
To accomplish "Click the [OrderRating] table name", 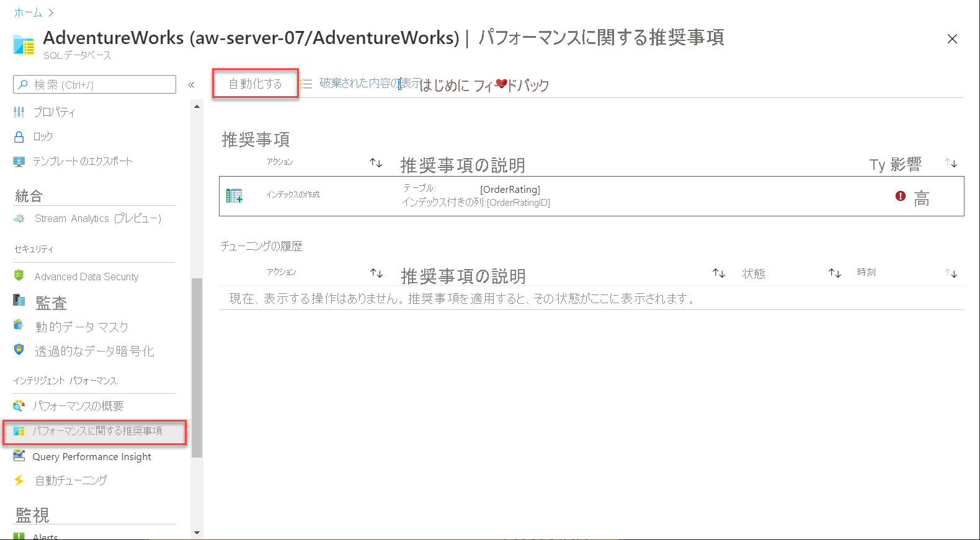I will (x=510, y=190).
